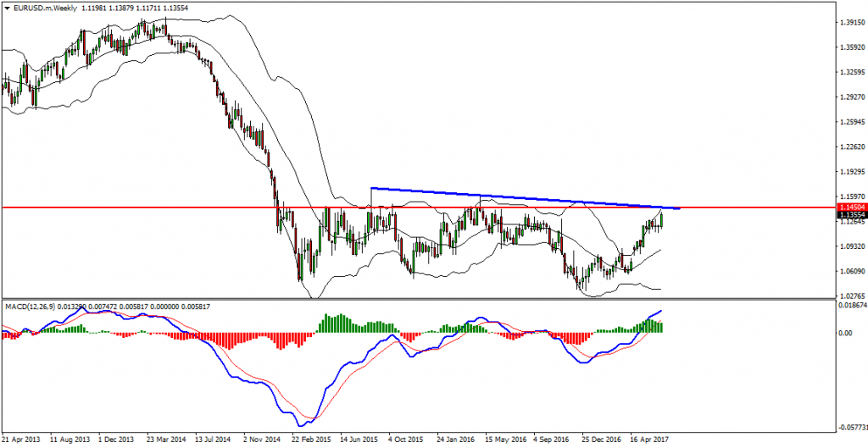Select the EURUSD.m,Weekly chart title text
Screen dimensions: 868x448
coord(41,7)
